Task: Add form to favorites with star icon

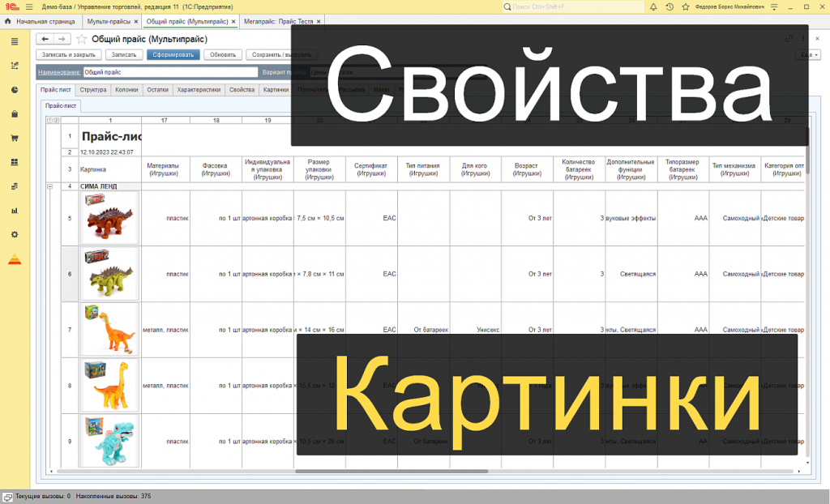Action: pyautogui.click(x=82, y=39)
